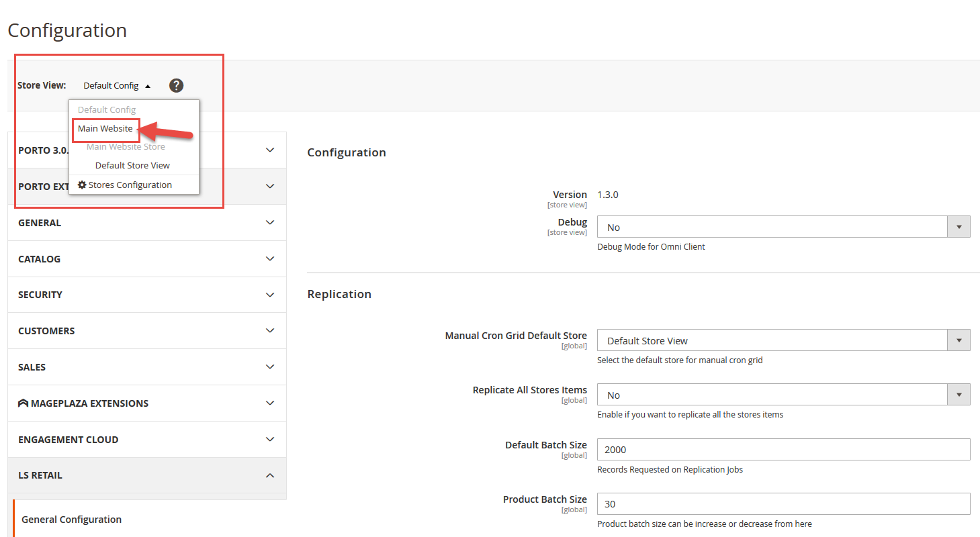The width and height of the screenshot is (980, 537).
Task: Select Main Website from scope list
Action: click(105, 129)
